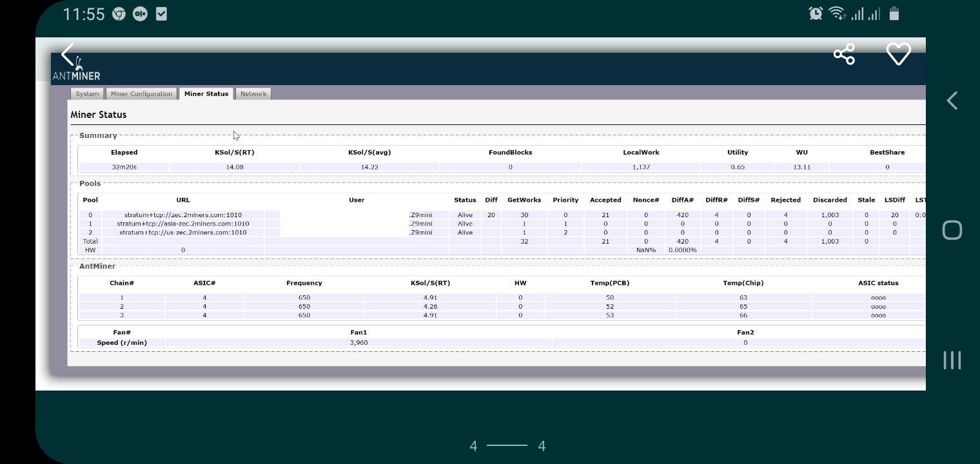
Task: Click the AntMiner section label
Action: [x=97, y=266]
